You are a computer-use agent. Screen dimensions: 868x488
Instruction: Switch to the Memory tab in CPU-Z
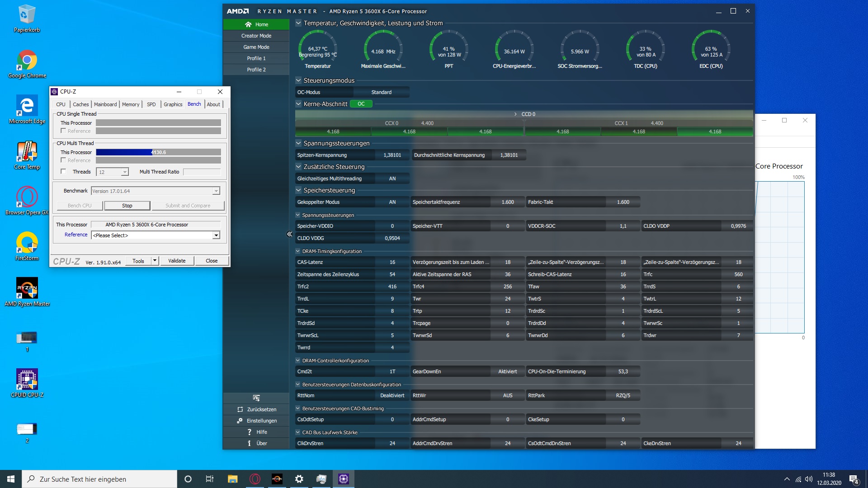[131, 104]
